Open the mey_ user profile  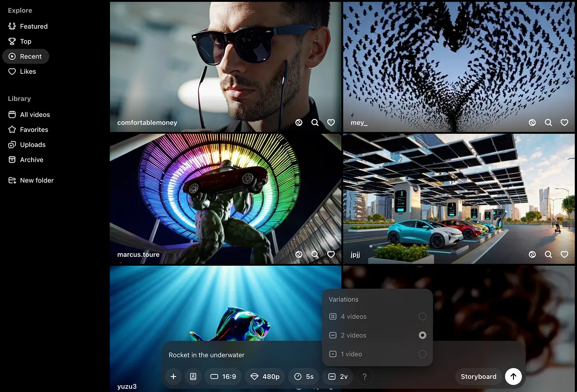tap(359, 123)
